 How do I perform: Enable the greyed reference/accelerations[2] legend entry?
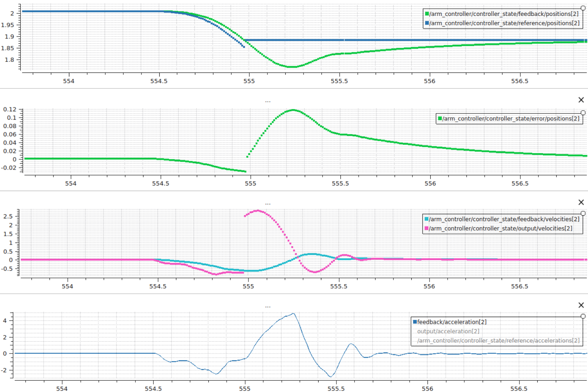coord(498,341)
